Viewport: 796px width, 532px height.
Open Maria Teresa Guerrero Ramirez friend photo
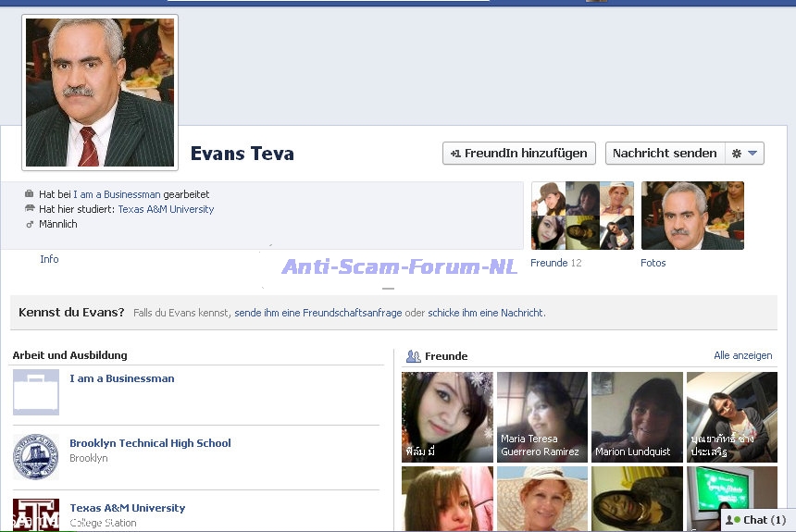pos(541,416)
